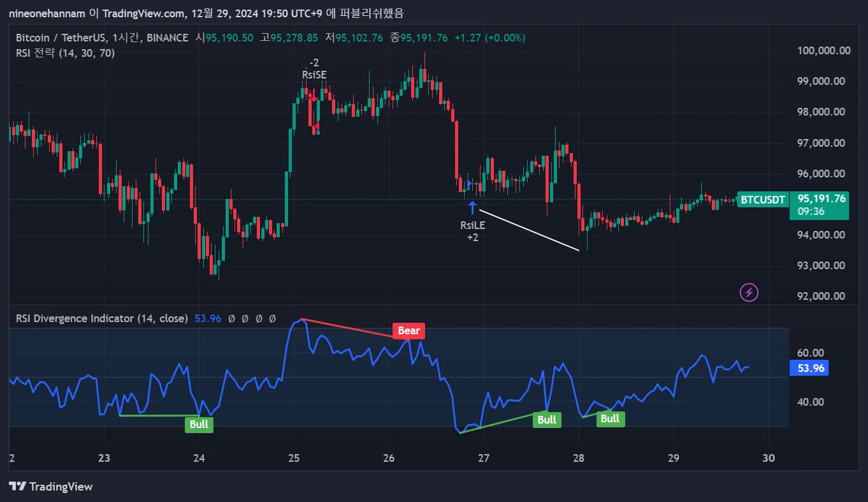Select the Bull label ending the flat green line

199,424
